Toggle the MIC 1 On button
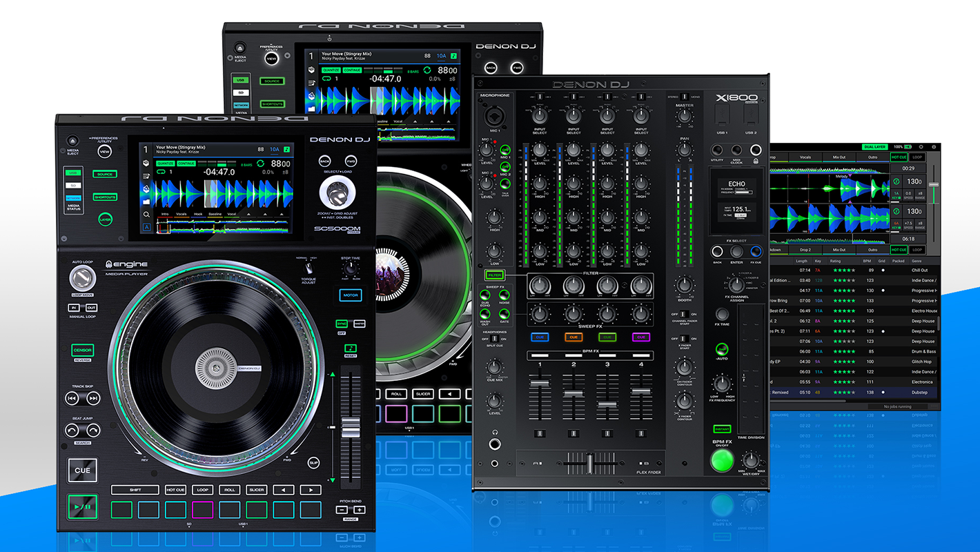Image resolution: width=980 pixels, height=552 pixels. coord(505,150)
